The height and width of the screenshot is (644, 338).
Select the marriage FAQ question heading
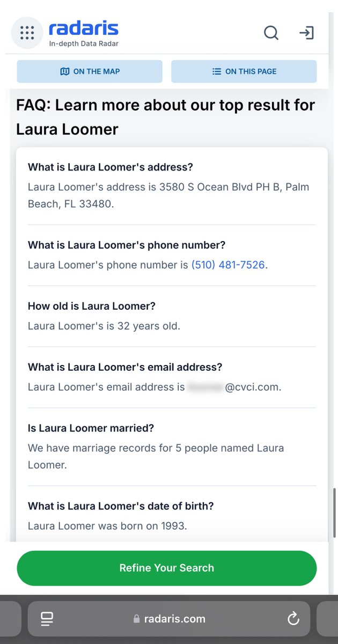click(91, 428)
